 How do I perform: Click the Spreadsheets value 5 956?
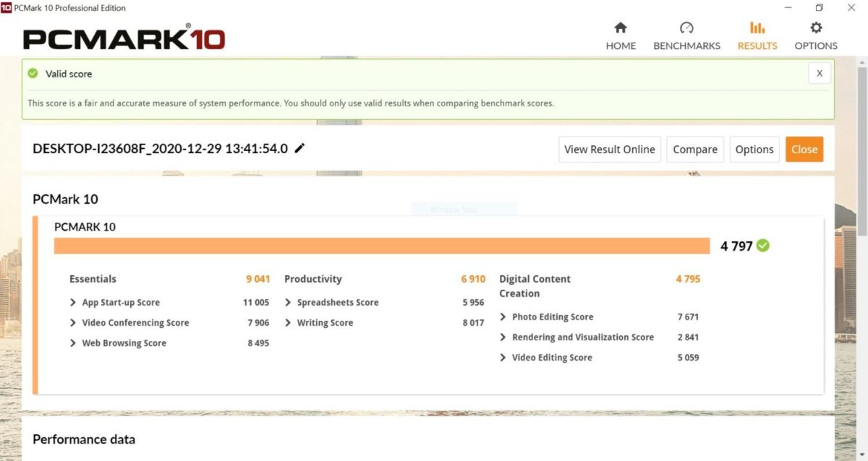click(x=473, y=303)
